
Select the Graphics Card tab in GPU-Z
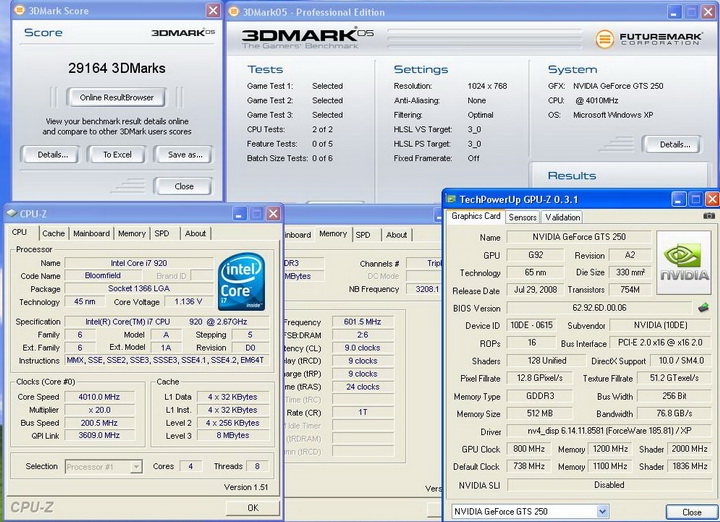(476, 216)
